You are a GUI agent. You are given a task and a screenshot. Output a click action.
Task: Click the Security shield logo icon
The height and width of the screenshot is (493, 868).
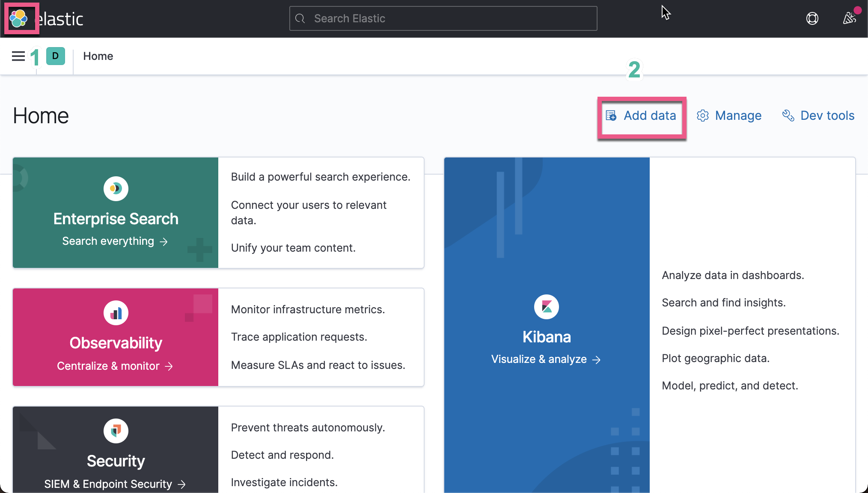click(x=116, y=431)
